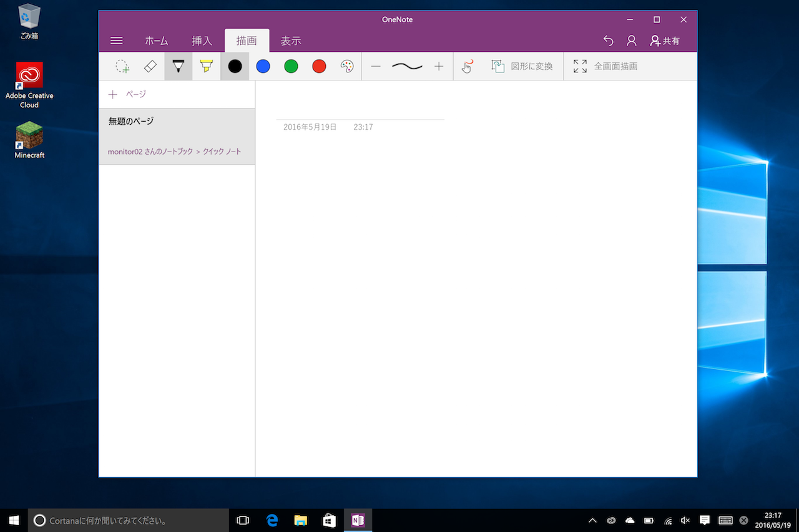This screenshot has height=532, width=799.
Task: Click the Creative Cloud tray icon
Action: click(611, 520)
